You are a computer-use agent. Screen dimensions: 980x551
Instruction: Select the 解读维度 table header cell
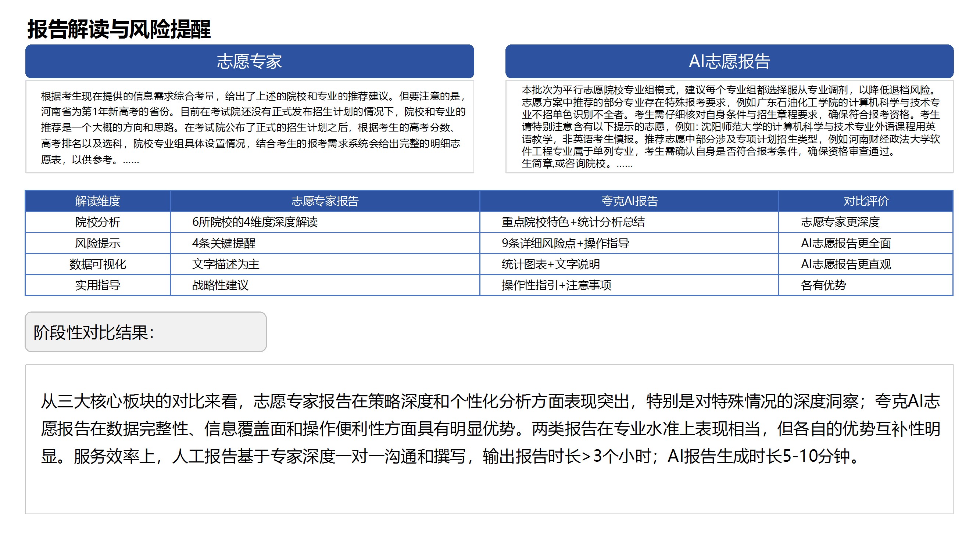pos(97,201)
